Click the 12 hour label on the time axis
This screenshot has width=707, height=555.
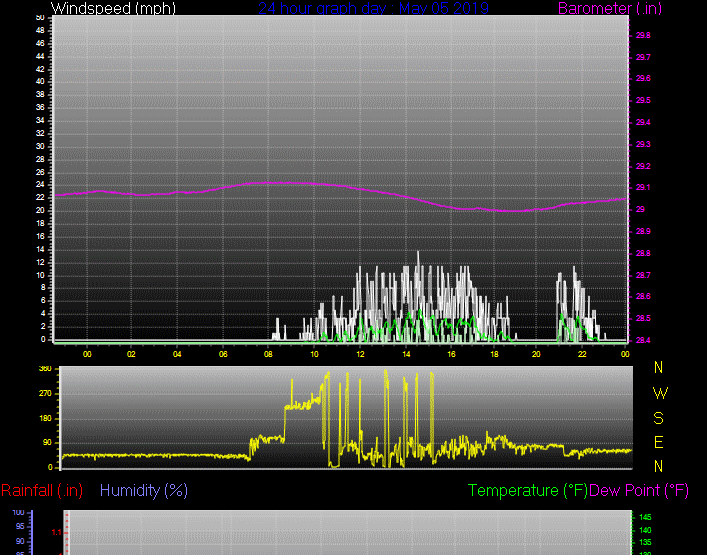pos(360,354)
